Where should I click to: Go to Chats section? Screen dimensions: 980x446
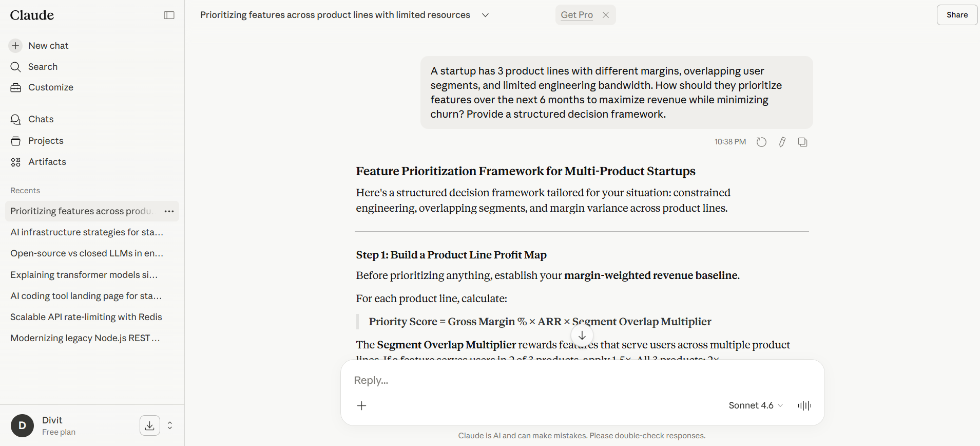41,119
